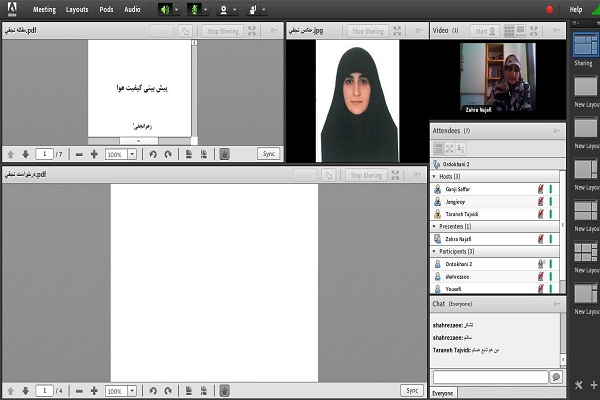
Task: Open raise hand status dropdown arrow
Action: tap(264, 10)
